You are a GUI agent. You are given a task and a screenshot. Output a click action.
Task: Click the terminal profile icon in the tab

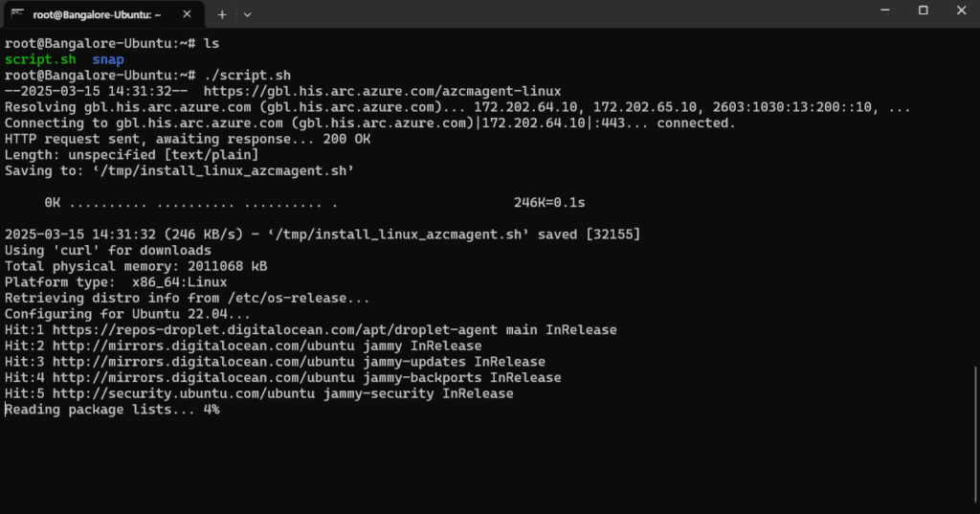(17, 13)
